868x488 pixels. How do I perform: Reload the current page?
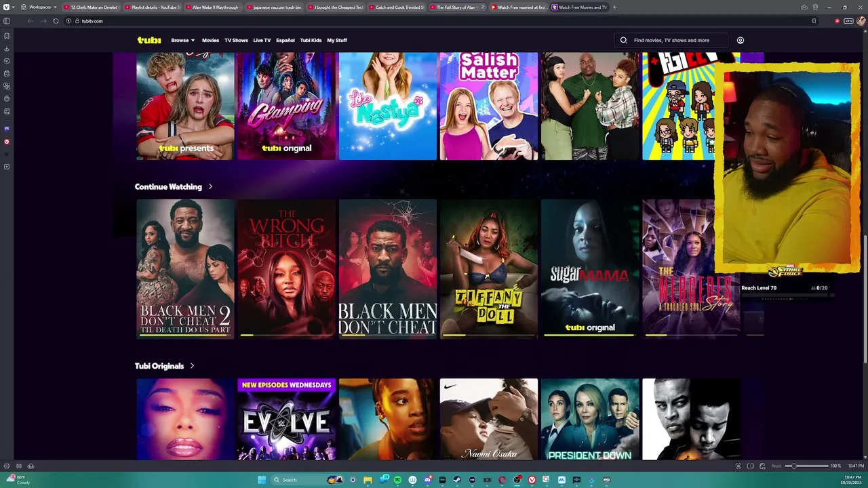pyautogui.click(x=56, y=21)
